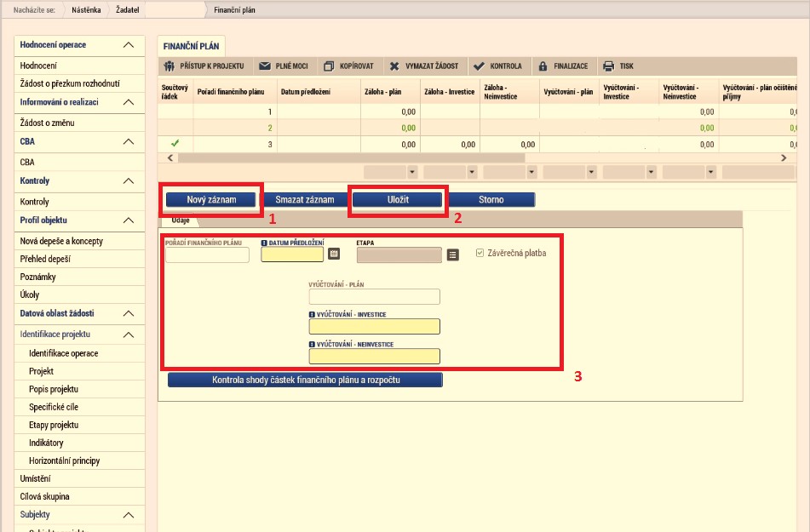Click table scroll left arrow
The image size is (810, 532).
click(170, 158)
